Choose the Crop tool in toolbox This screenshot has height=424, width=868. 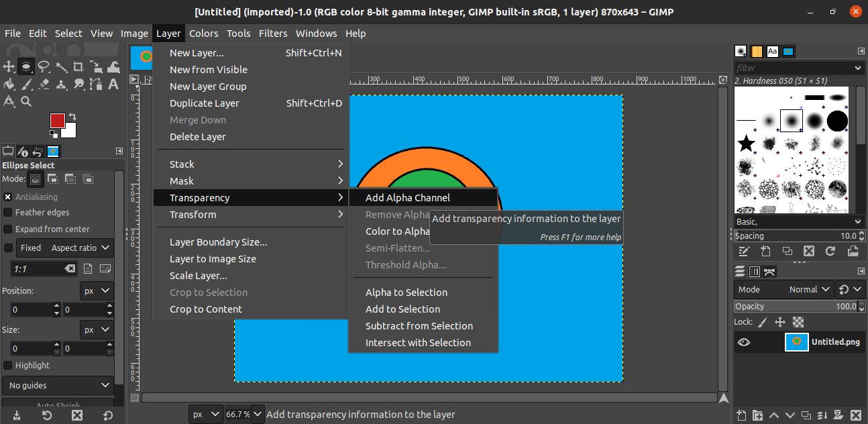[78, 66]
